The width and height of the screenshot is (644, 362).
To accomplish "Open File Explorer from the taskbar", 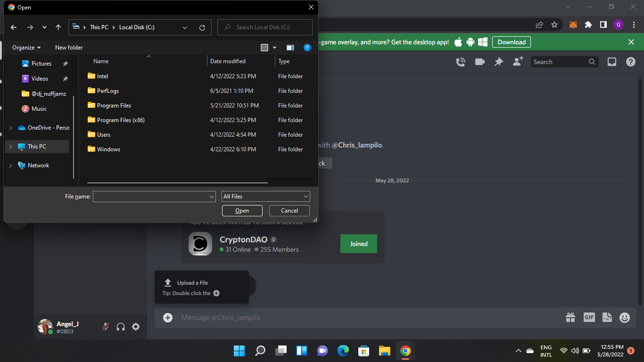I will [x=385, y=351].
